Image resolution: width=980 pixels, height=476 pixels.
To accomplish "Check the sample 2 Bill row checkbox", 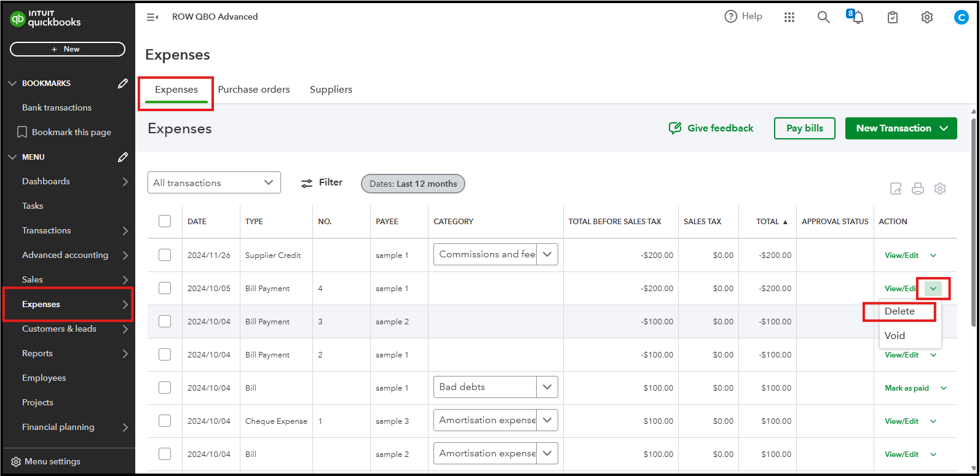I will [x=165, y=454].
